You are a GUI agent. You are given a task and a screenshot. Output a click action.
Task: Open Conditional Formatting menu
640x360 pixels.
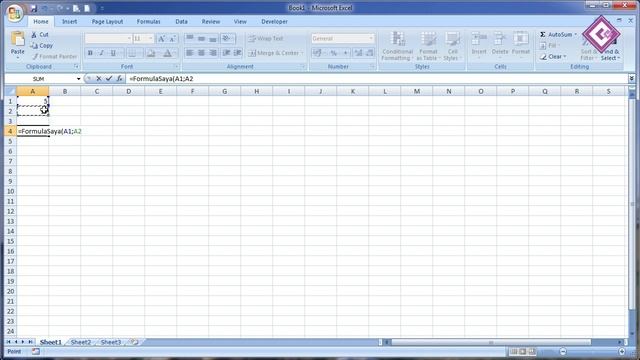coord(397,46)
